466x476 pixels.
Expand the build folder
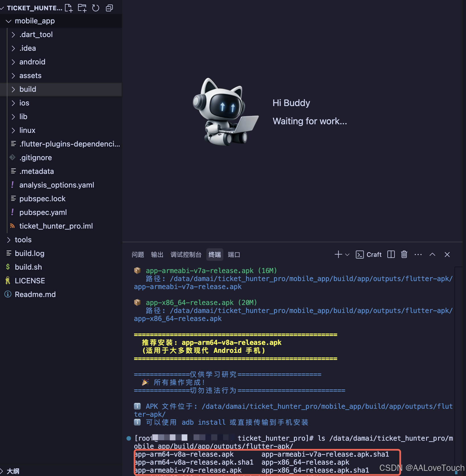coord(61,89)
